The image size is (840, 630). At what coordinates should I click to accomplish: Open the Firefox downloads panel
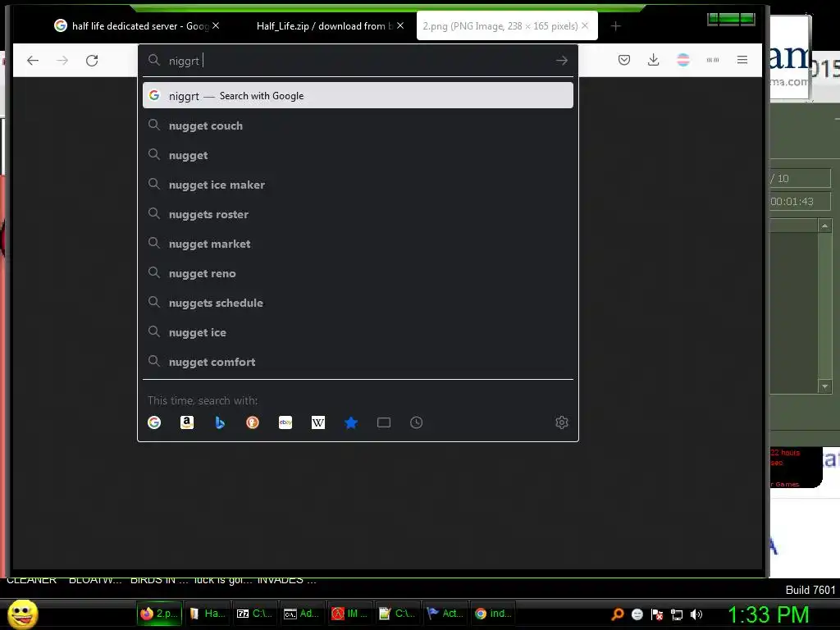click(653, 60)
